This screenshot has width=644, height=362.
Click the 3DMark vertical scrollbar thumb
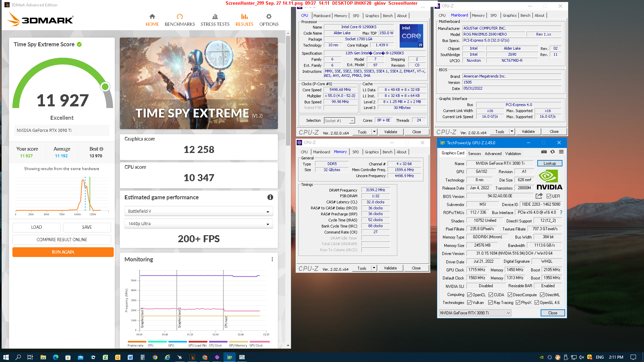[288, 91]
